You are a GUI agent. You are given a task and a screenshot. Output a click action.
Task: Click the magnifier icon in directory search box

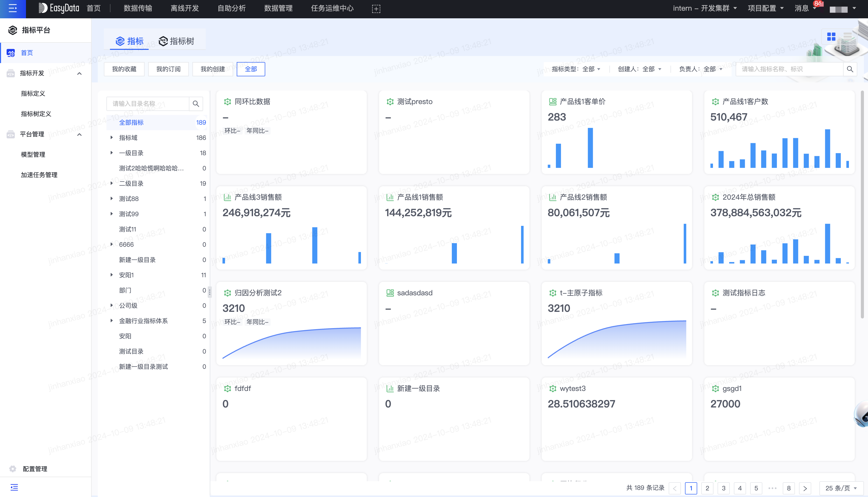point(196,104)
